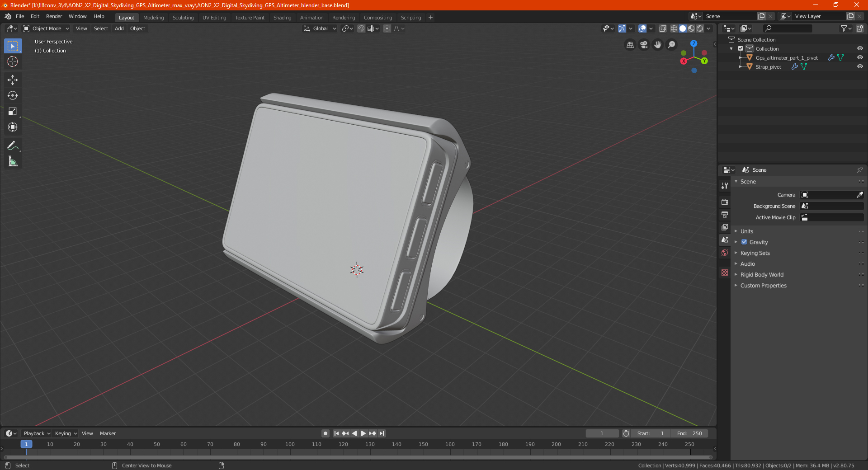The width and height of the screenshot is (868, 470).
Task: Switch to wireframe viewport shading
Action: click(674, 28)
